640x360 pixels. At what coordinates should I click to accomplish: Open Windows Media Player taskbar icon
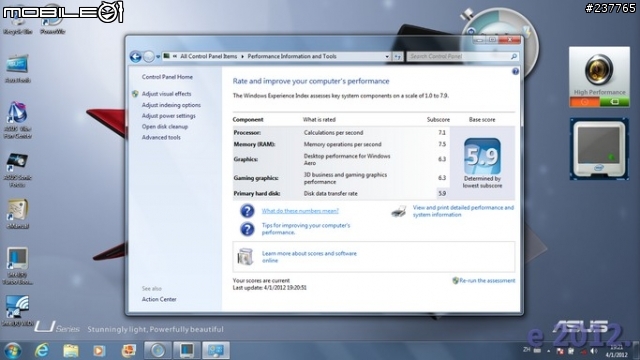point(99,351)
